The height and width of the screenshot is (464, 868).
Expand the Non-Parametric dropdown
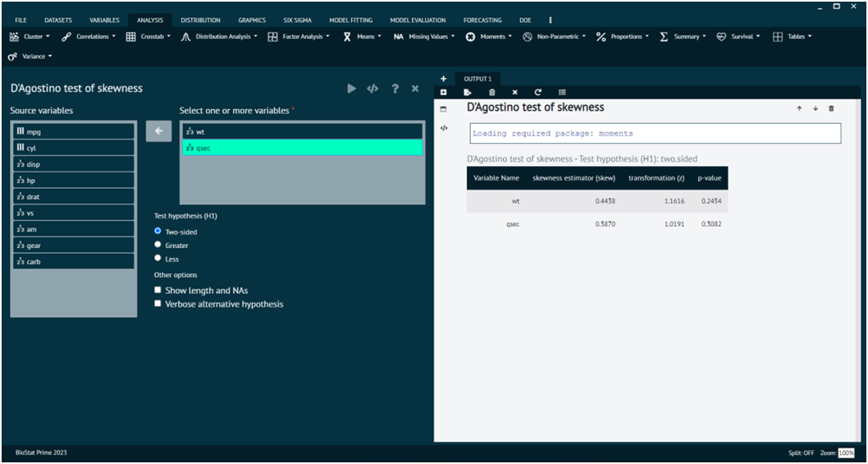click(x=555, y=37)
